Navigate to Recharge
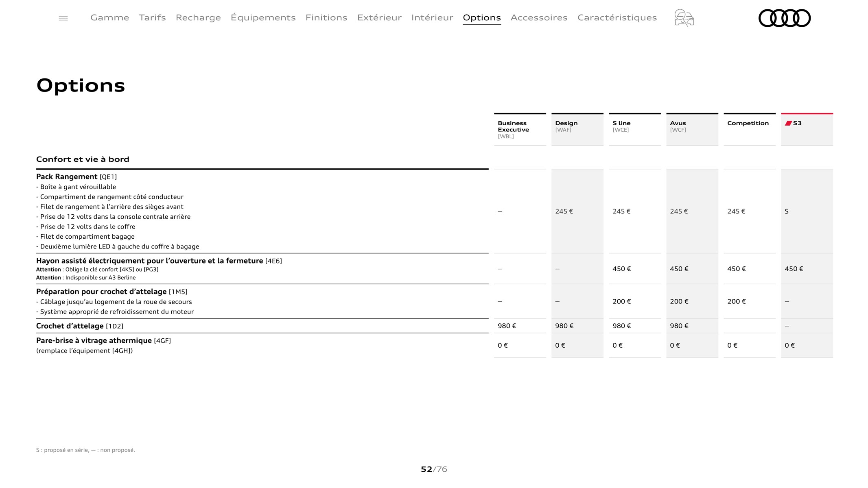 click(x=198, y=17)
